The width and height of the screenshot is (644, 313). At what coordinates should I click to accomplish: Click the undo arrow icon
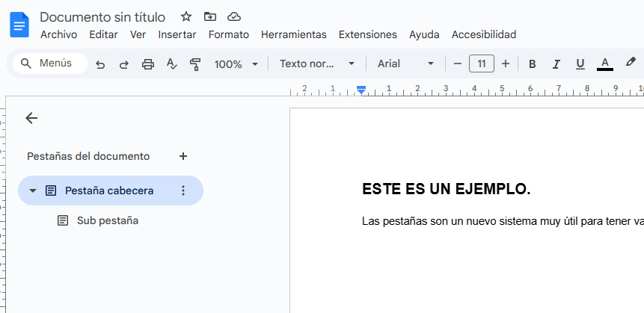coord(100,64)
